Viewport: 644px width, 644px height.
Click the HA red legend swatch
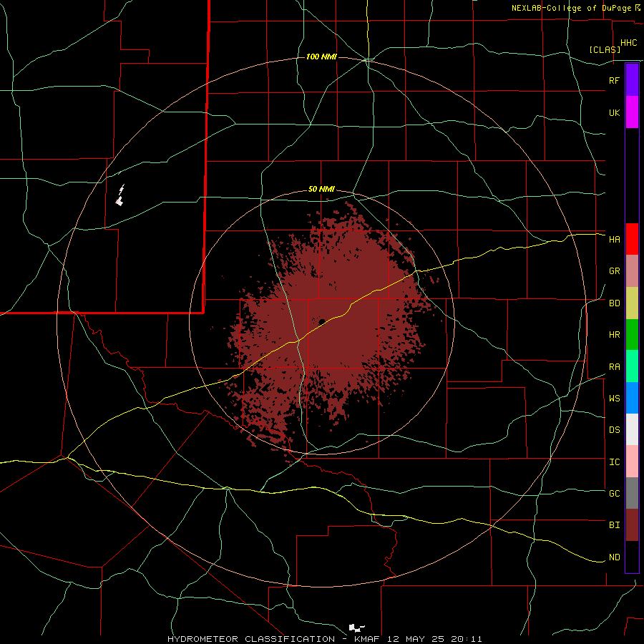tap(632, 239)
